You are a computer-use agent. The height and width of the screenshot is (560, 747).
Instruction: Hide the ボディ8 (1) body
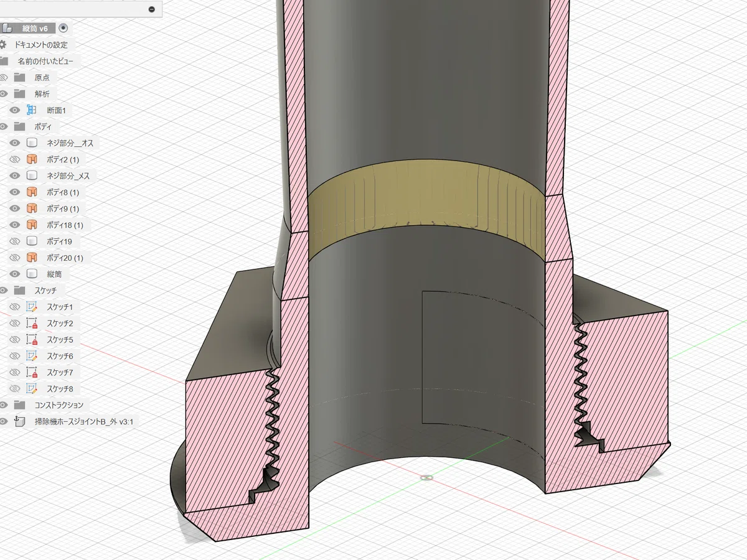click(16, 192)
